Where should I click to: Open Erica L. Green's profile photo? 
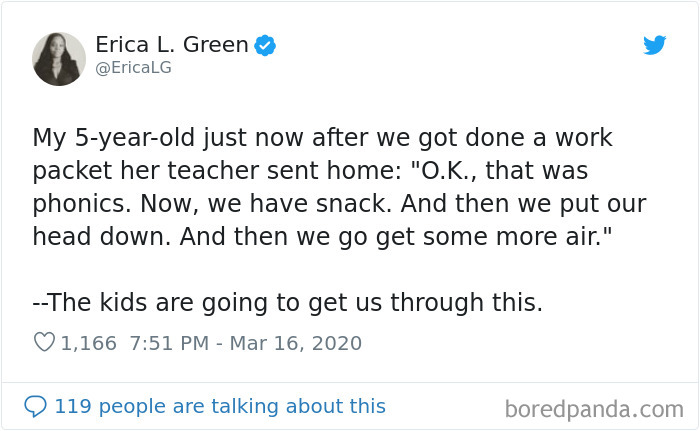point(59,59)
